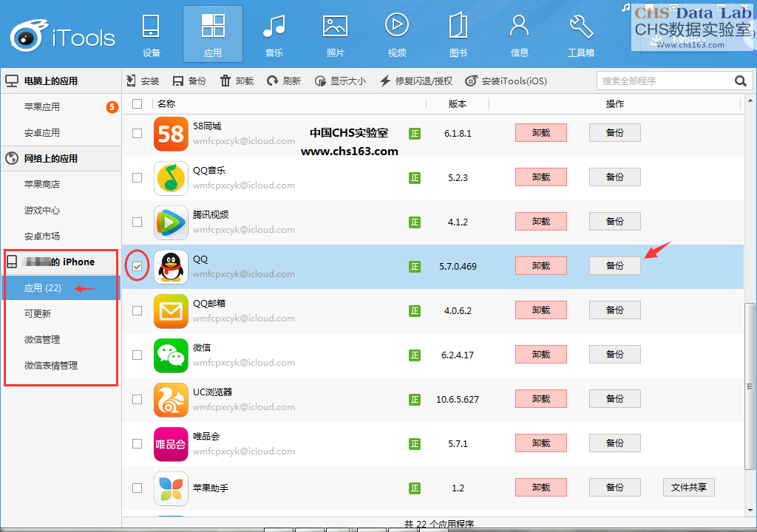Click 显示大小 to show app sizes

[340, 81]
